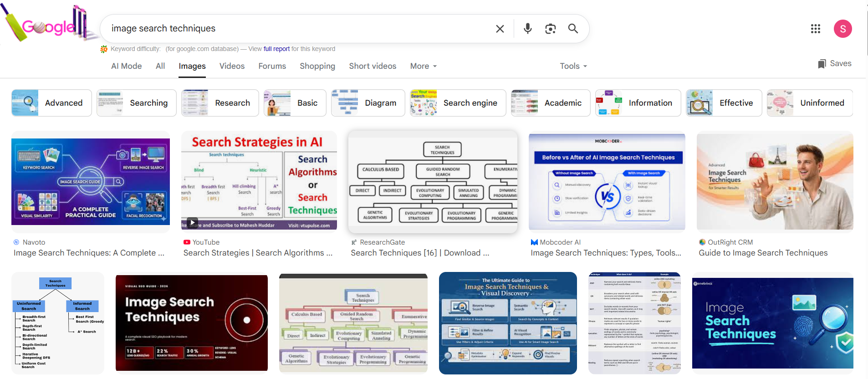This screenshot has height=379, width=868.
Task: Open 'Guide to Image Search Techniques' title
Action: [x=763, y=253]
